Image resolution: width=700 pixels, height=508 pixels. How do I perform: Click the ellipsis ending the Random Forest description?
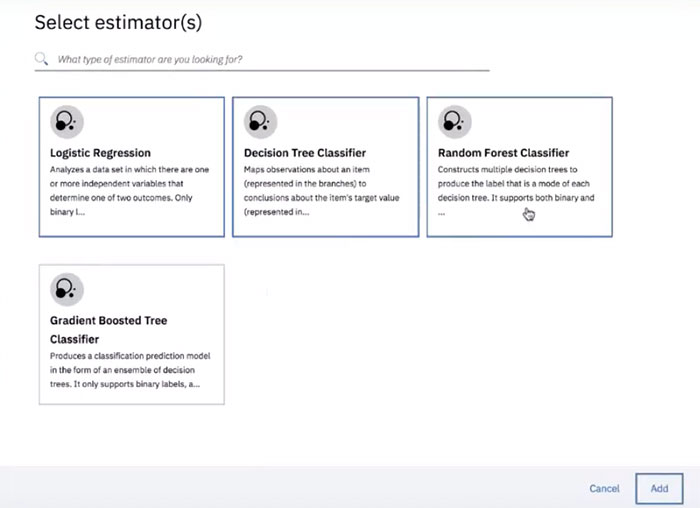[x=441, y=212]
